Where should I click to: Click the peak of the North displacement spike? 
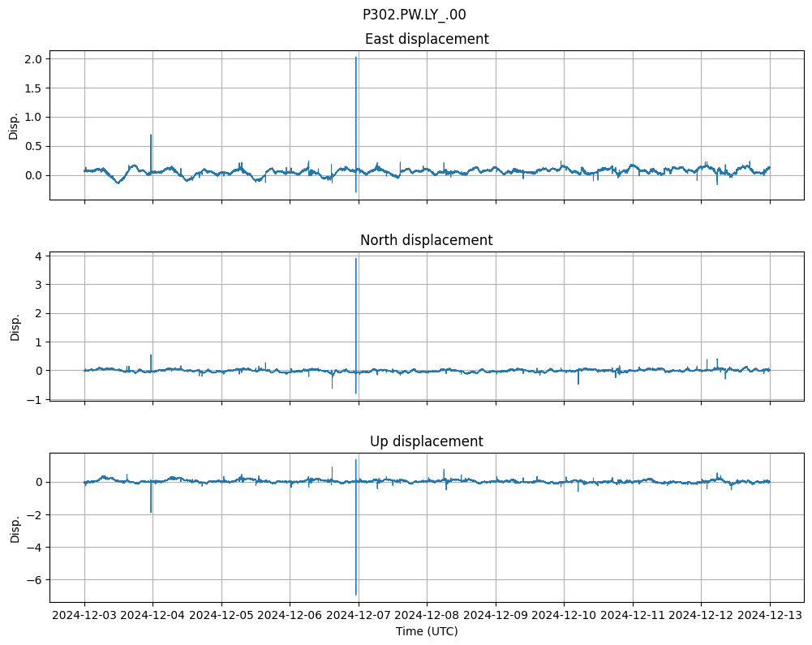point(356,259)
